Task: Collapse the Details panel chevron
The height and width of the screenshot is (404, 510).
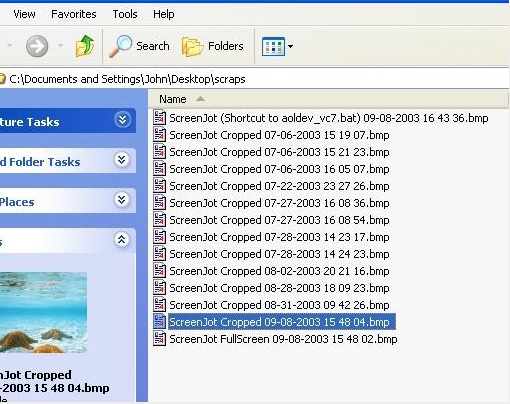Action: click(122, 239)
